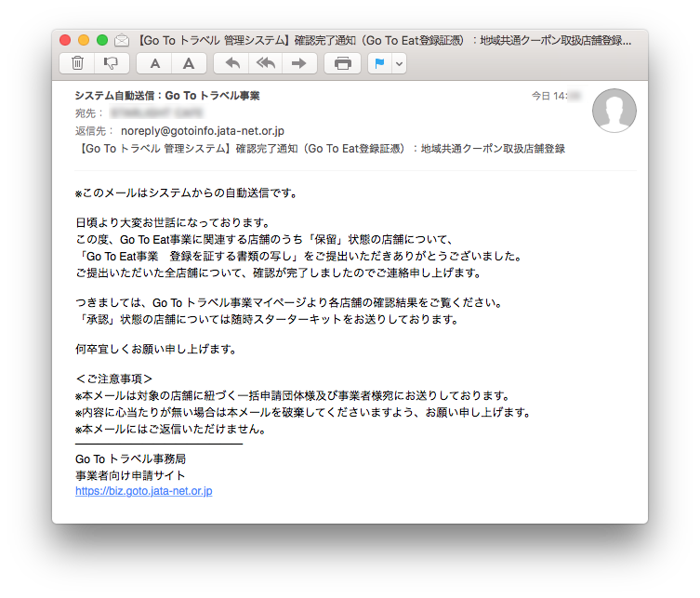This screenshot has width=700, height=598.
Task: Increase text size with large A button
Action: tap(188, 63)
